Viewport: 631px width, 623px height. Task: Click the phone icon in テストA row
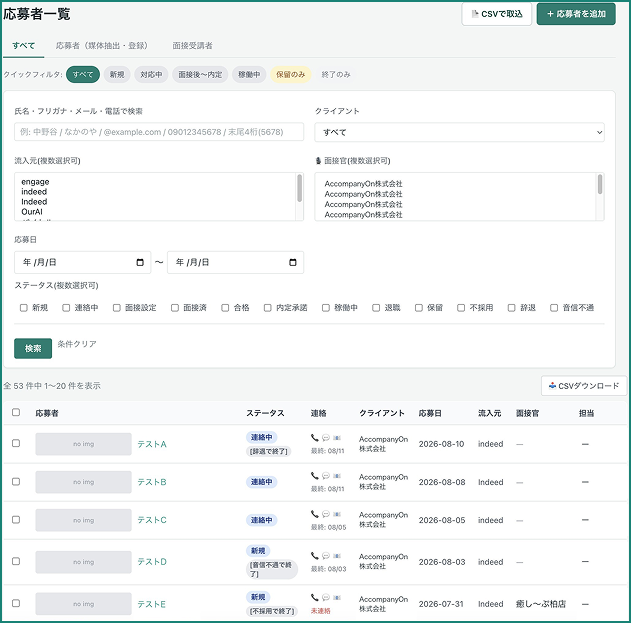click(x=315, y=437)
